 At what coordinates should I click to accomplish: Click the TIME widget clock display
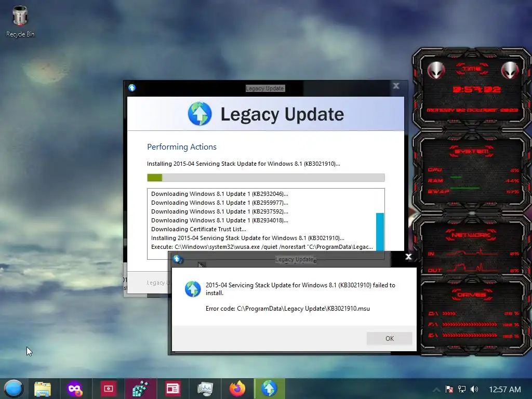point(476,89)
